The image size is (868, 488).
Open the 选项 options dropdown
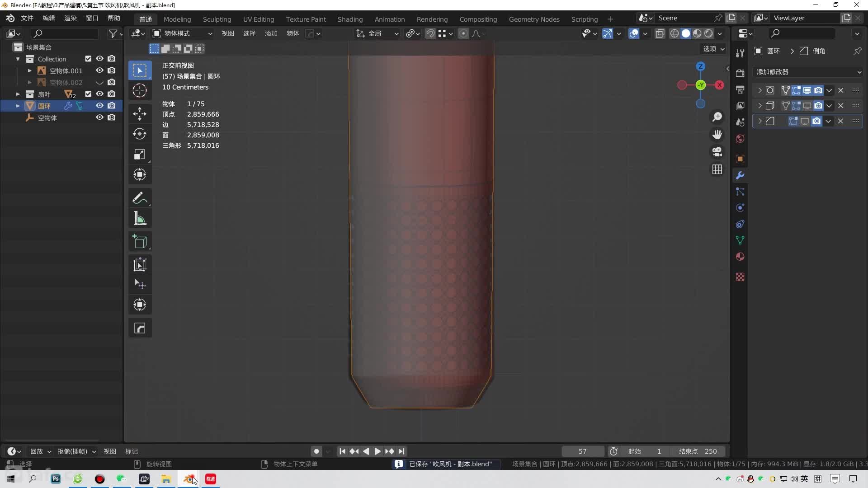click(x=714, y=49)
